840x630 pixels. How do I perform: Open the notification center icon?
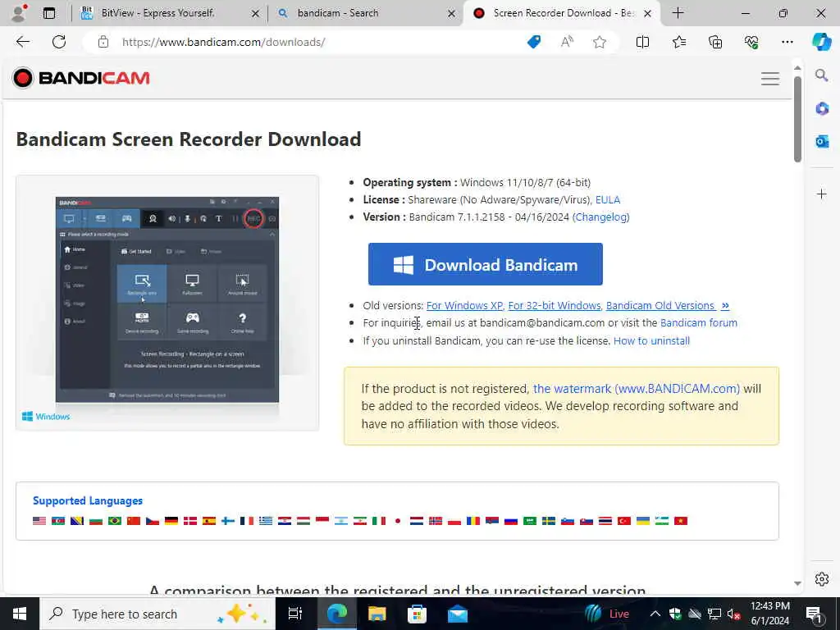coord(814,614)
